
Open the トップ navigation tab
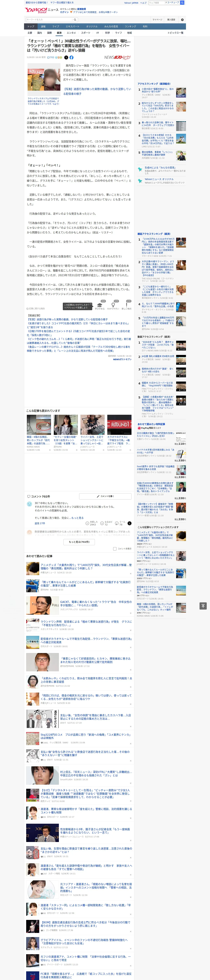[x=31, y=27]
